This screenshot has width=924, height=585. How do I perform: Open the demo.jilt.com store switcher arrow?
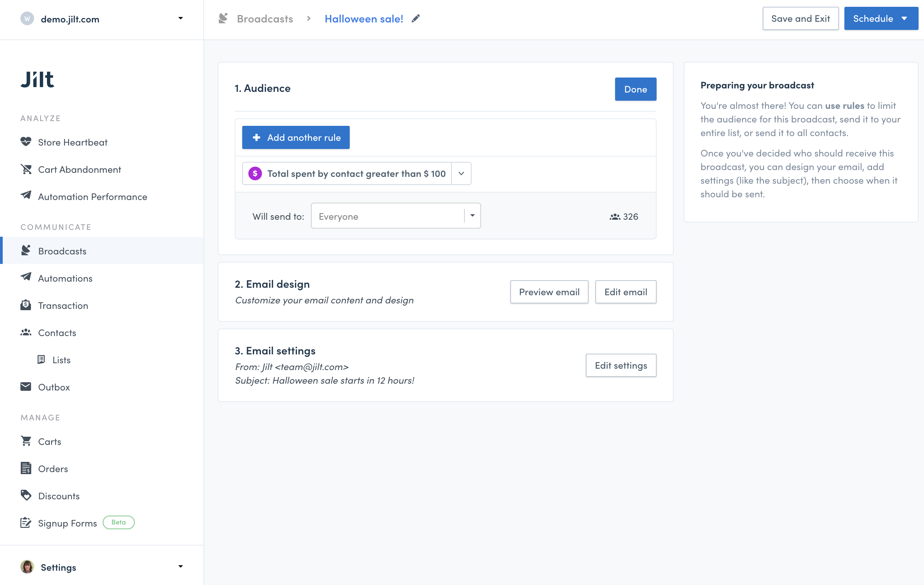[180, 18]
